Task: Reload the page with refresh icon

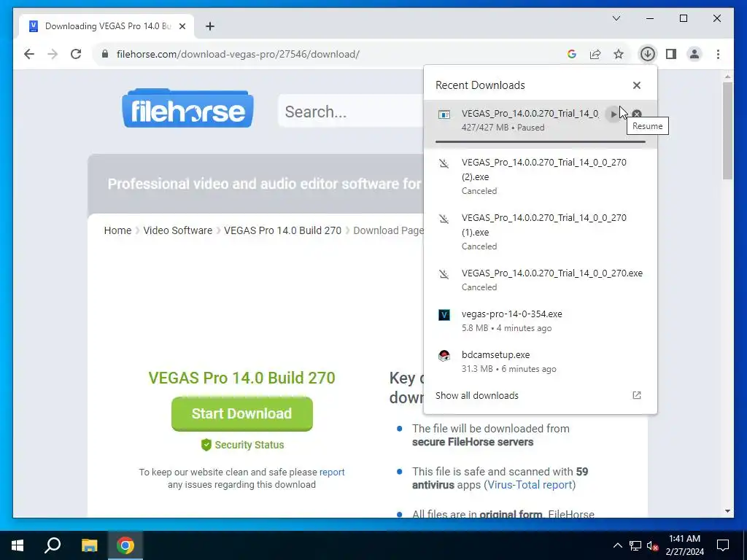Action: tap(76, 54)
